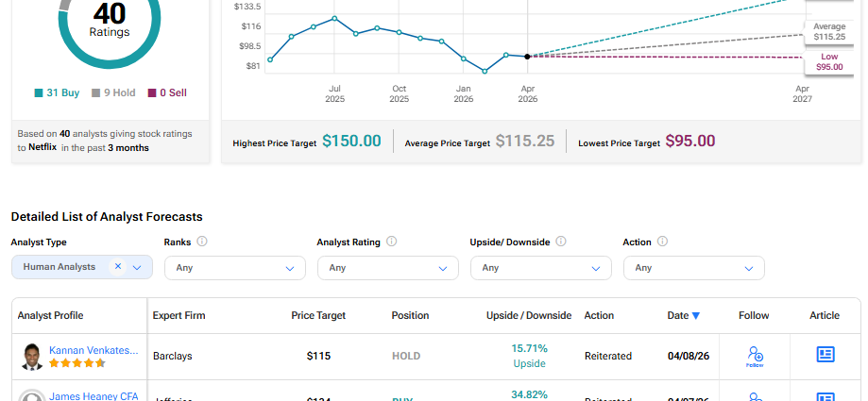
Task: Open the Ranks dropdown
Action: (234, 268)
